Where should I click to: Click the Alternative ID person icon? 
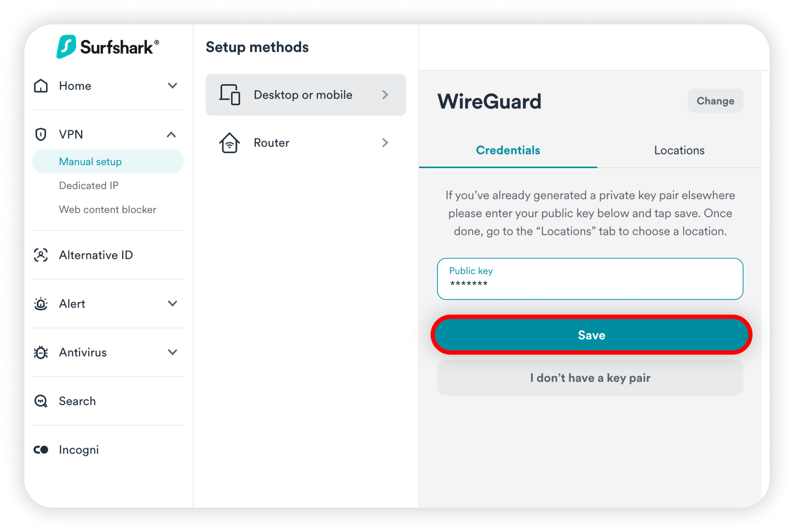click(41, 255)
